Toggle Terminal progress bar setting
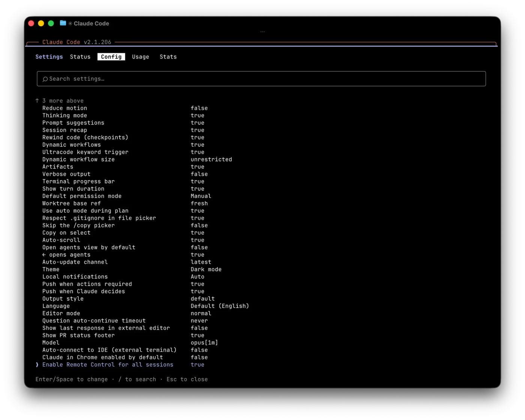 click(123, 181)
